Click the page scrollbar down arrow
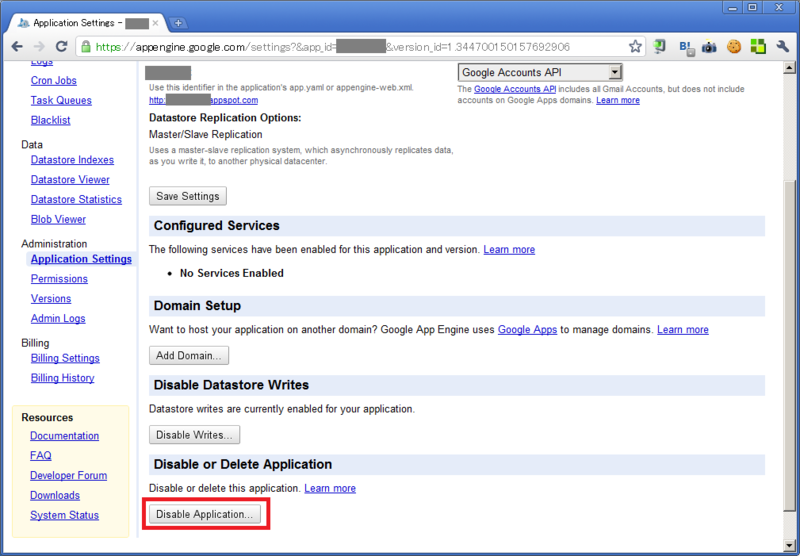 tap(789, 544)
